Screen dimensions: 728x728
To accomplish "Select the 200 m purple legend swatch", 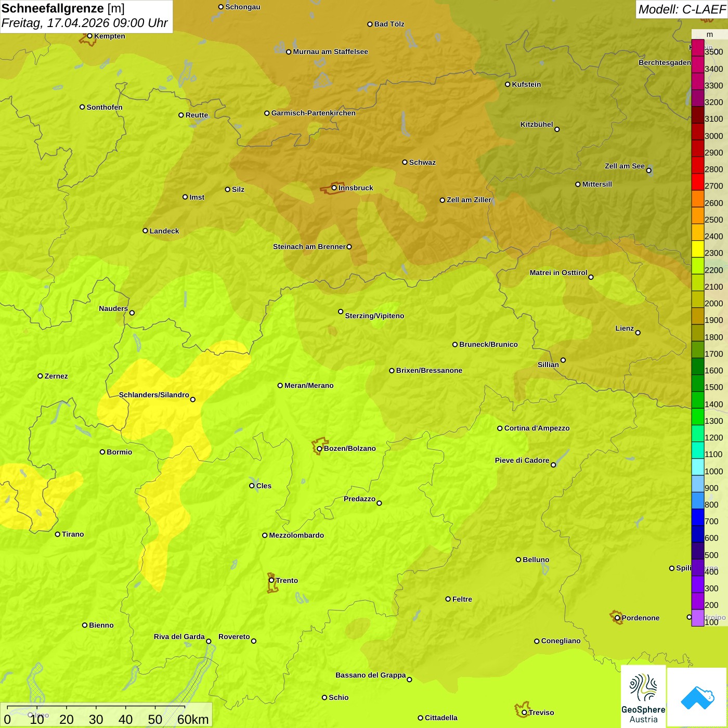I will click(697, 601).
